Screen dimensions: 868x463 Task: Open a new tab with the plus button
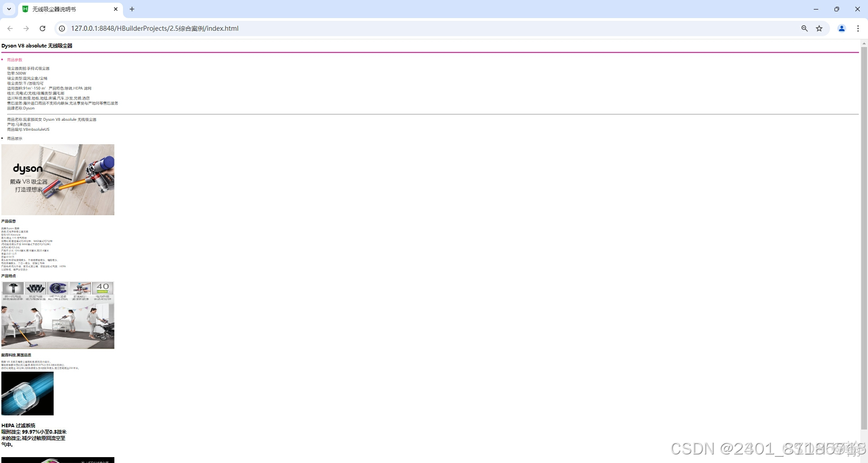(x=132, y=9)
